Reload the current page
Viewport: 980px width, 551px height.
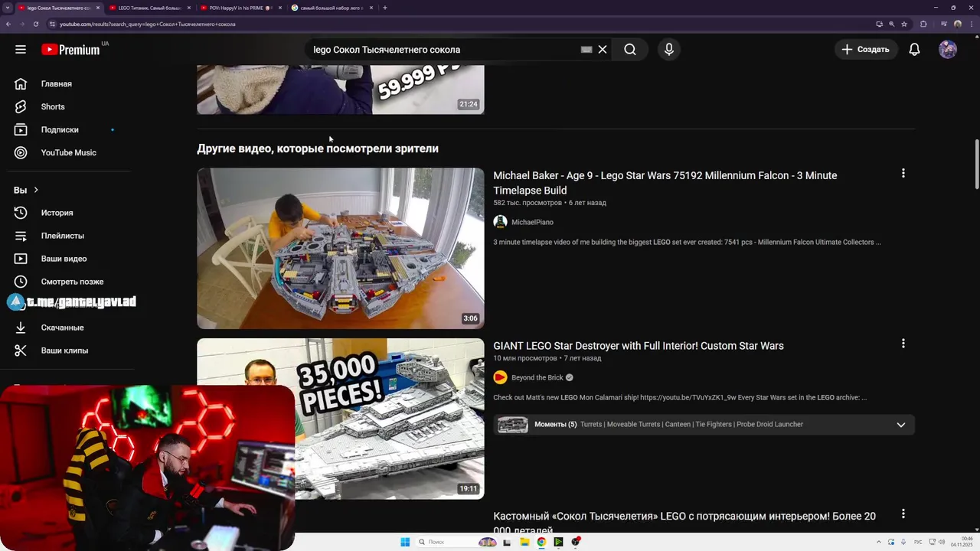pyautogui.click(x=35, y=24)
